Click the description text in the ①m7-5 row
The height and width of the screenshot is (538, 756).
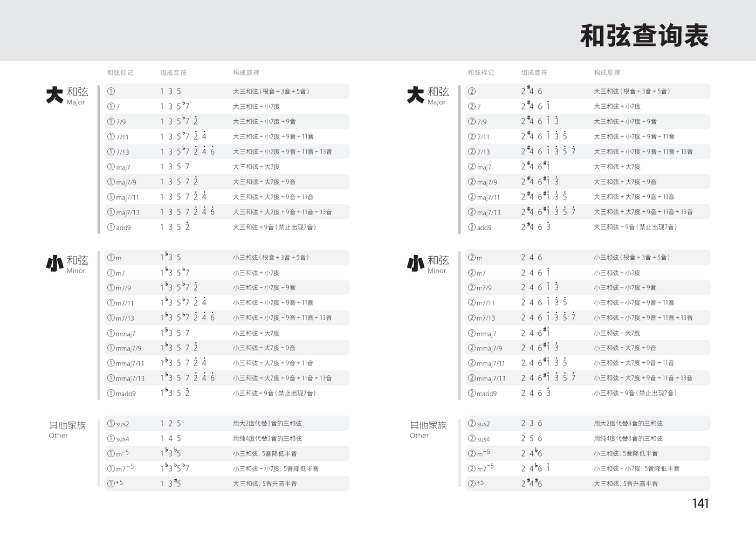pyautogui.click(x=276, y=469)
